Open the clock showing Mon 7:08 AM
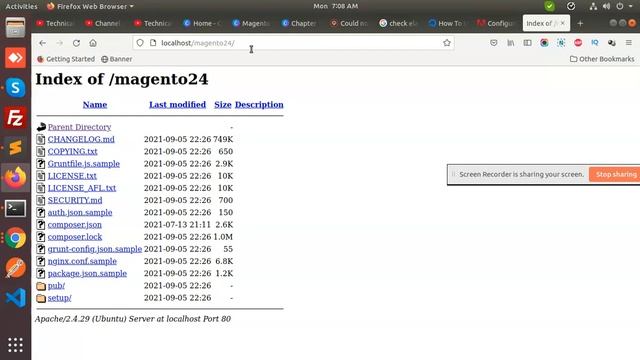 [336, 6]
